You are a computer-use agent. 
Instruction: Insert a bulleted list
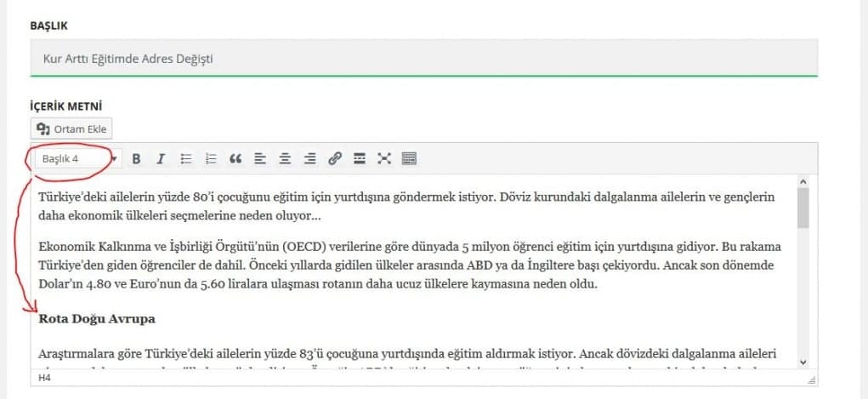click(186, 159)
